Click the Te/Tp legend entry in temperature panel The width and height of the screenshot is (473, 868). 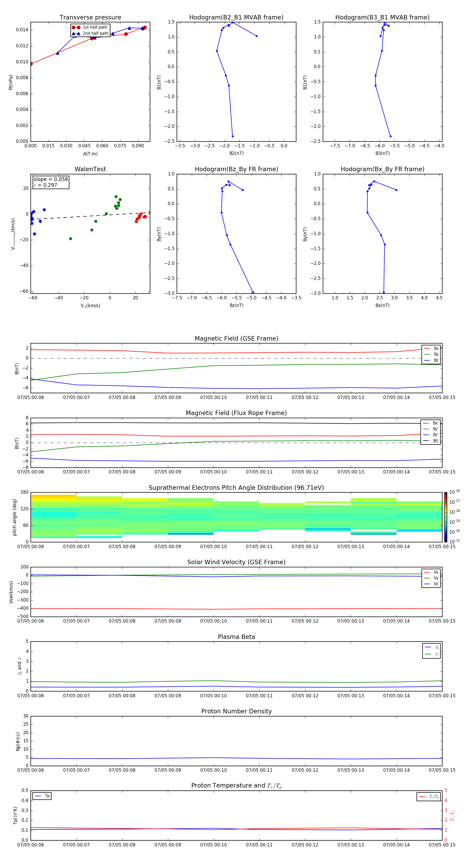pyautogui.click(x=429, y=796)
